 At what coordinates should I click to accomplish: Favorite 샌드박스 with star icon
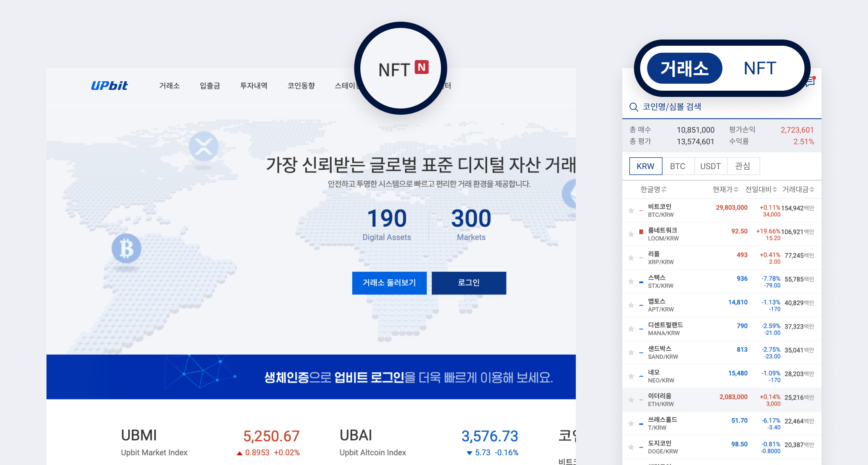pos(631,352)
